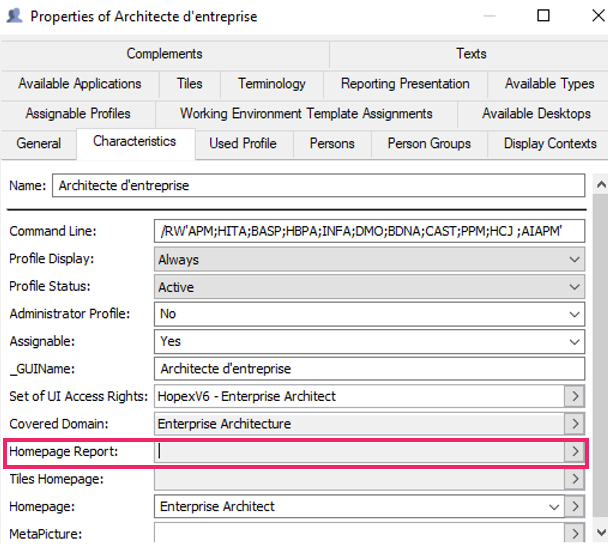
Task: Maximize the Properties window
Action: tap(543, 16)
